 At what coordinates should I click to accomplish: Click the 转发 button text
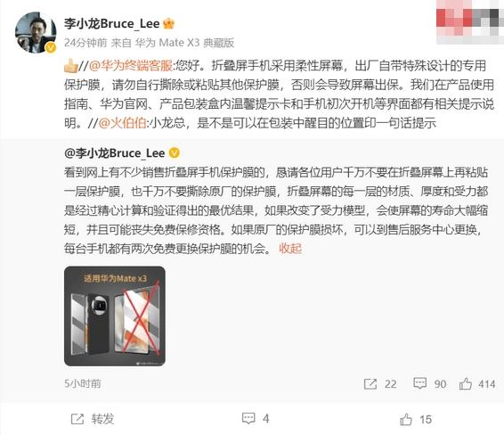[x=102, y=419]
